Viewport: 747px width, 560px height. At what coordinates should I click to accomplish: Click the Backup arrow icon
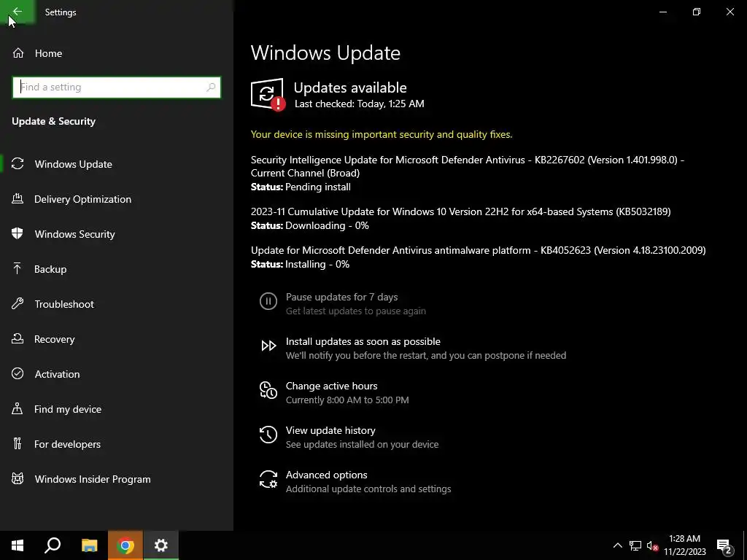18,269
